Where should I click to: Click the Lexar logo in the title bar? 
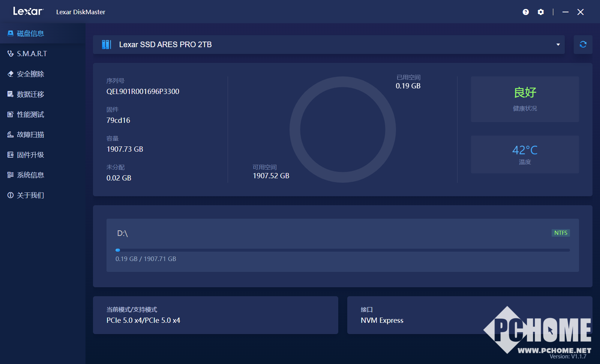point(28,11)
